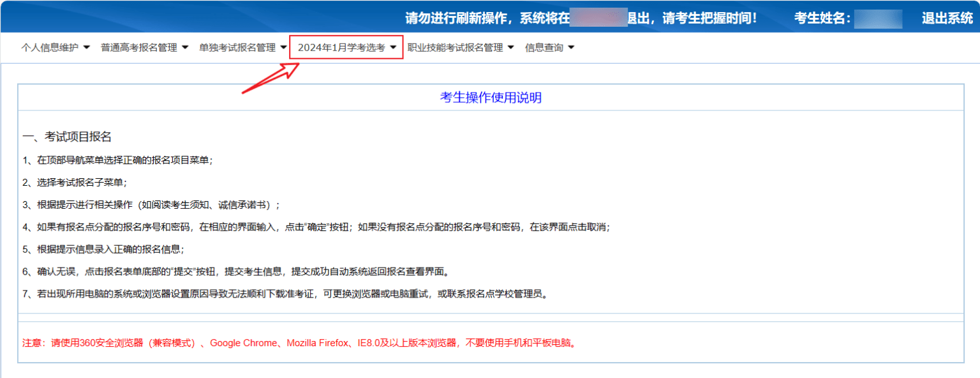Click the 考生操作使用说明 title
The height and width of the screenshot is (378, 980).
[x=490, y=98]
